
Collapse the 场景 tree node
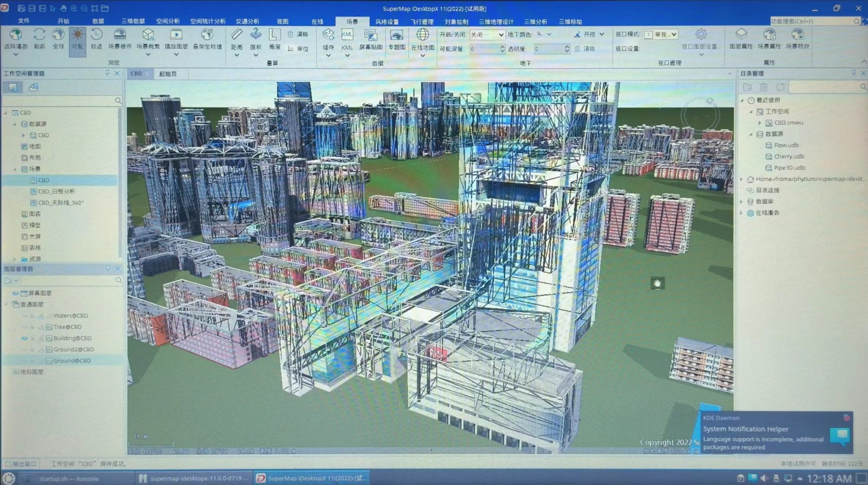click(15, 169)
